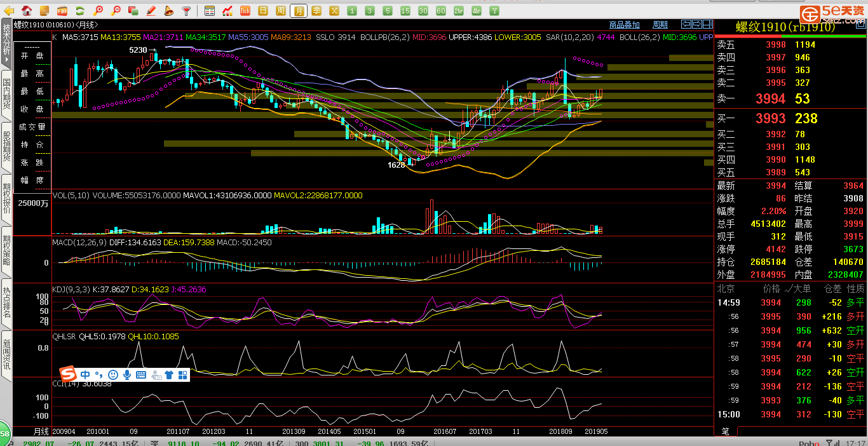Select the 3-minute period button
The width and height of the screenshot is (868, 446).
tap(370, 11)
